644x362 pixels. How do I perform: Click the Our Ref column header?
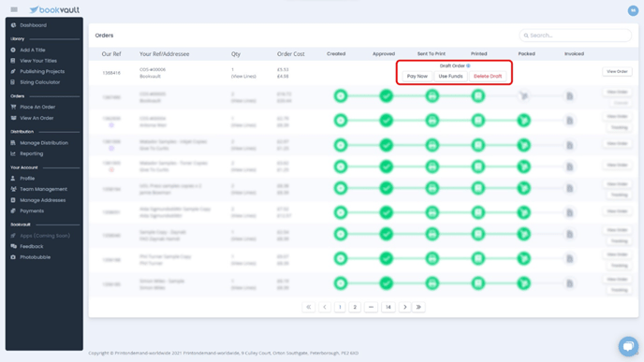(x=111, y=54)
